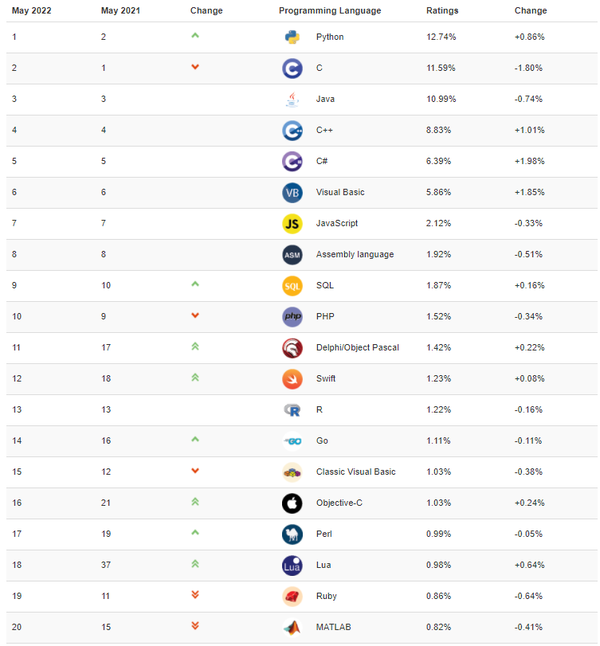Click the red down arrow in C row
The image size is (600, 646).
pyautogui.click(x=195, y=68)
